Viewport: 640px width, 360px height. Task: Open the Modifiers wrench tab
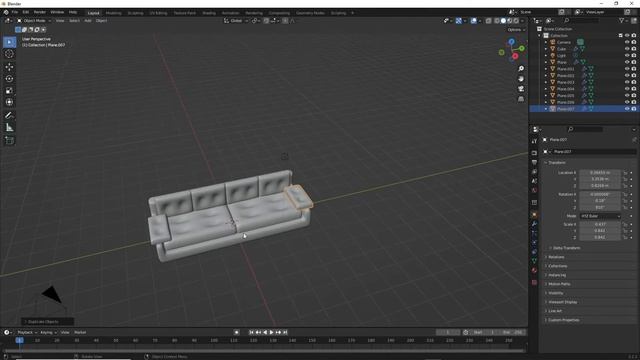point(534,224)
